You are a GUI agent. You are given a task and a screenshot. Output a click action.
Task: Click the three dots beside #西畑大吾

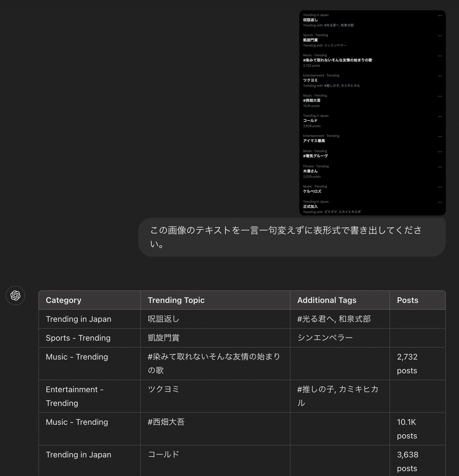[x=440, y=96]
